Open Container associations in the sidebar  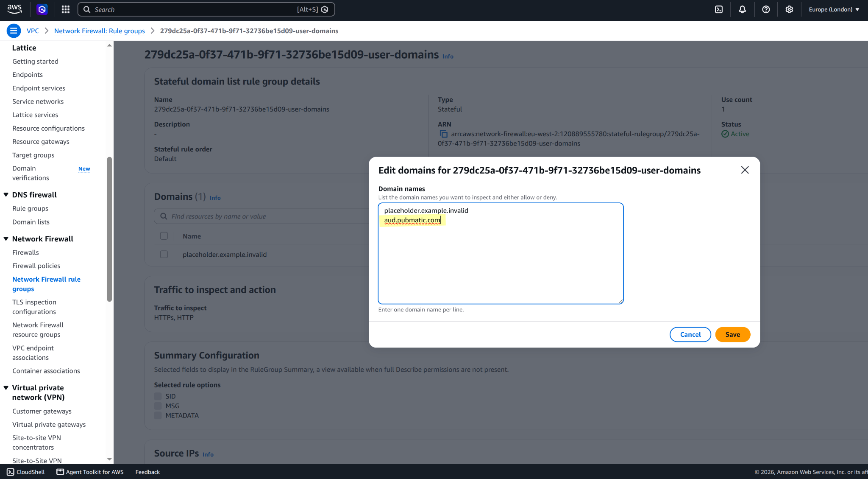pos(46,371)
